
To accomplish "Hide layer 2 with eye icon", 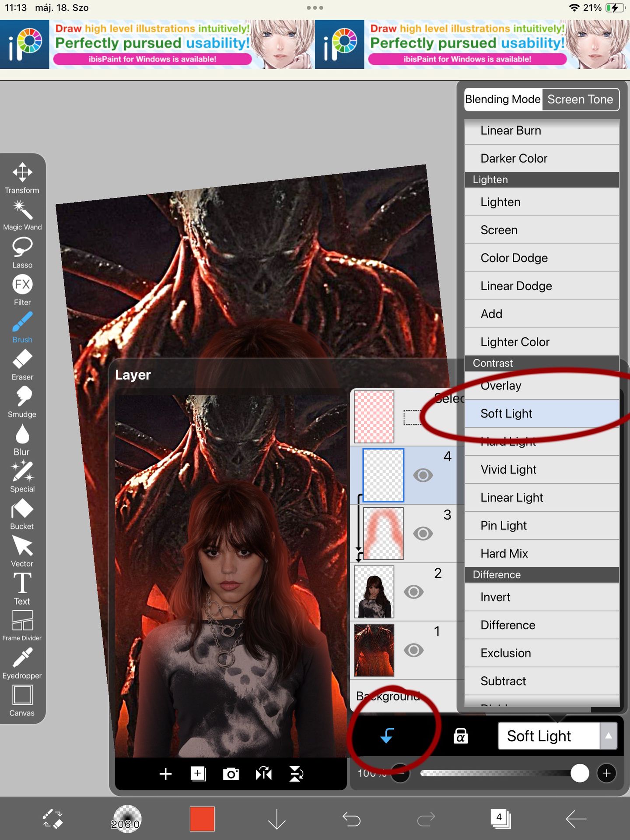I will (x=413, y=591).
